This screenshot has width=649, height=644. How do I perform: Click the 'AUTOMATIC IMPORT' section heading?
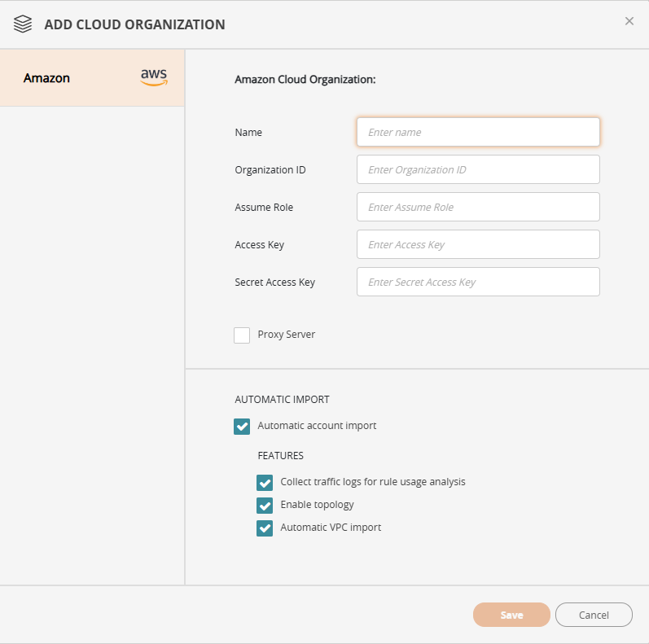click(x=282, y=400)
